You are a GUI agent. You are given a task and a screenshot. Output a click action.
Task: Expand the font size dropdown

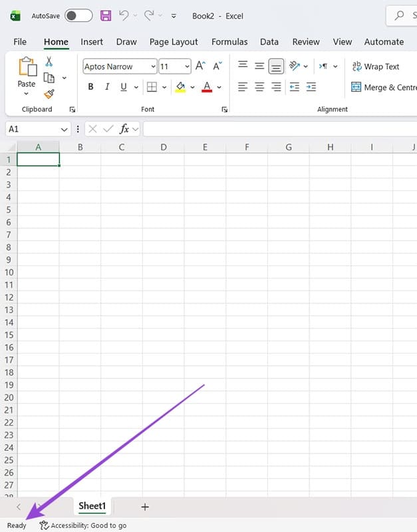click(x=186, y=66)
